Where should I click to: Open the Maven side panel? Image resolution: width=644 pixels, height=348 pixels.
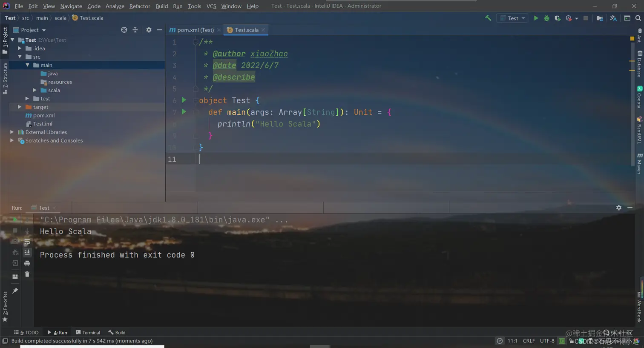pyautogui.click(x=640, y=163)
